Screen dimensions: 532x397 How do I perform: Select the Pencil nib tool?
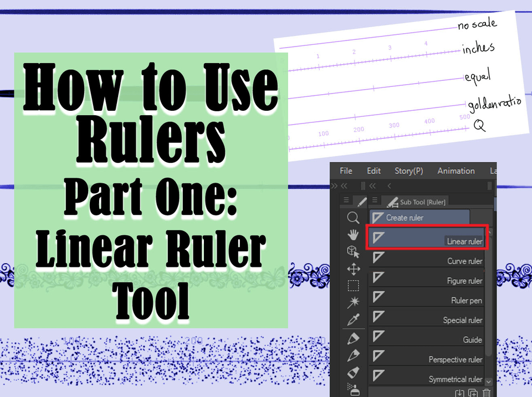pyautogui.click(x=353, y=355)
